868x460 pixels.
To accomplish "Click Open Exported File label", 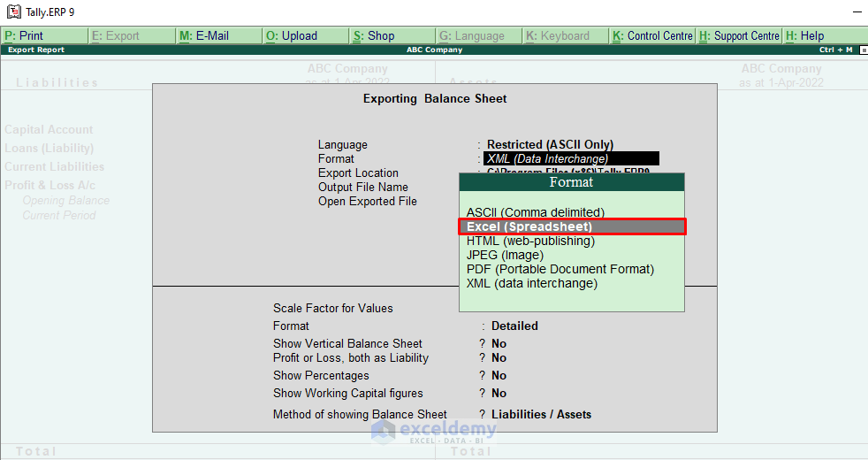I will click(x=368, y=201).
